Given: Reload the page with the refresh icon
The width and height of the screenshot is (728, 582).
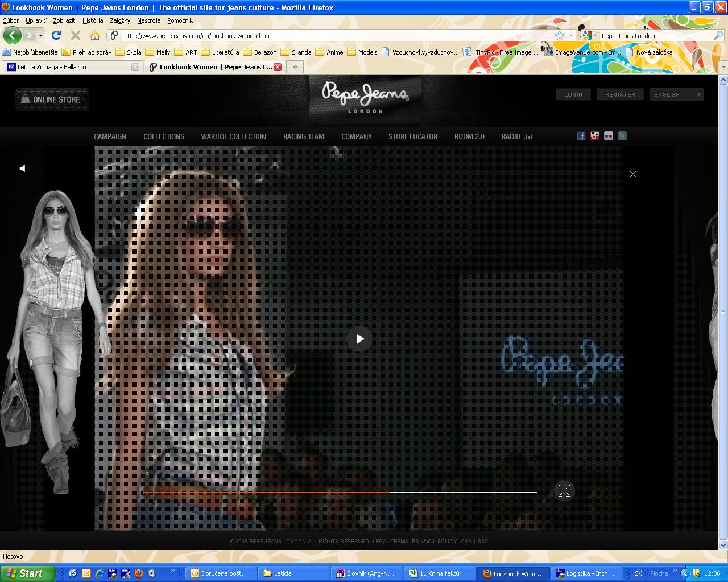Looking at the screenshot, I should click(56, 35).
